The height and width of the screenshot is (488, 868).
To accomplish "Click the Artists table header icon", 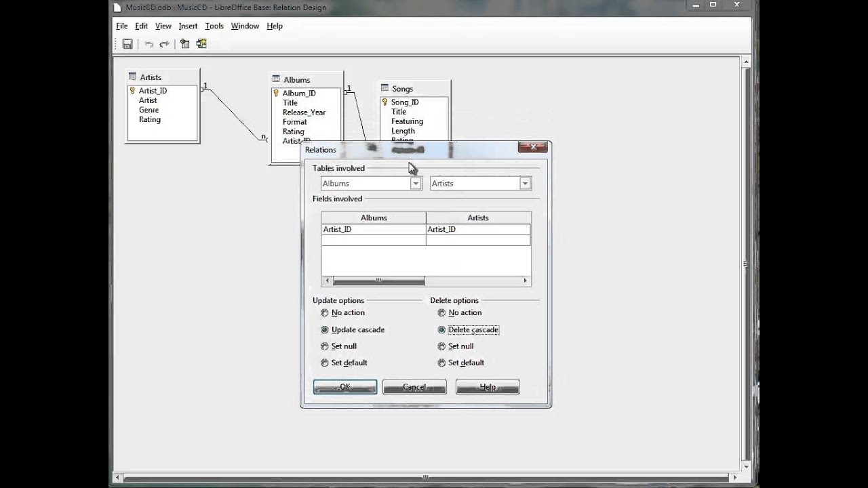I will pos(132,77).
